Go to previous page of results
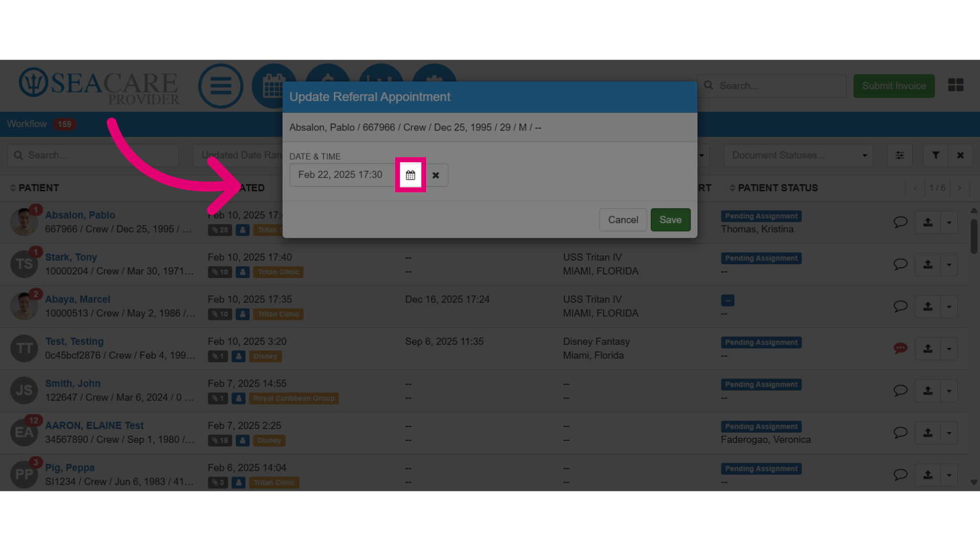 point(915,188)
